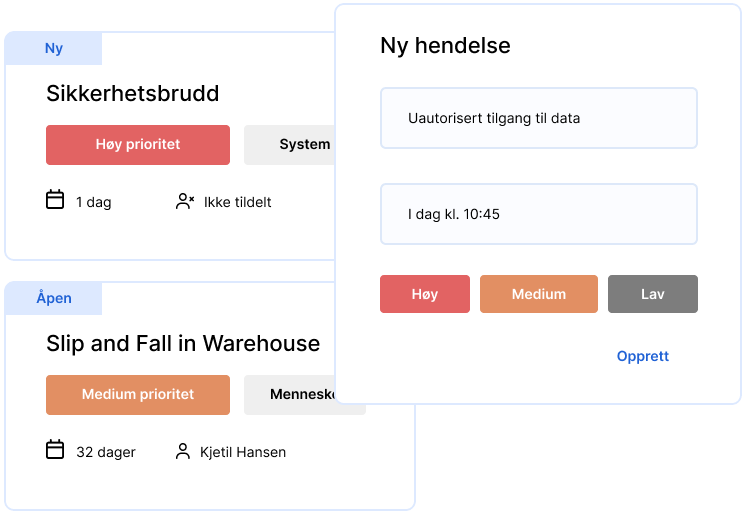
Task: Click the System category tag
Action: 290,144
